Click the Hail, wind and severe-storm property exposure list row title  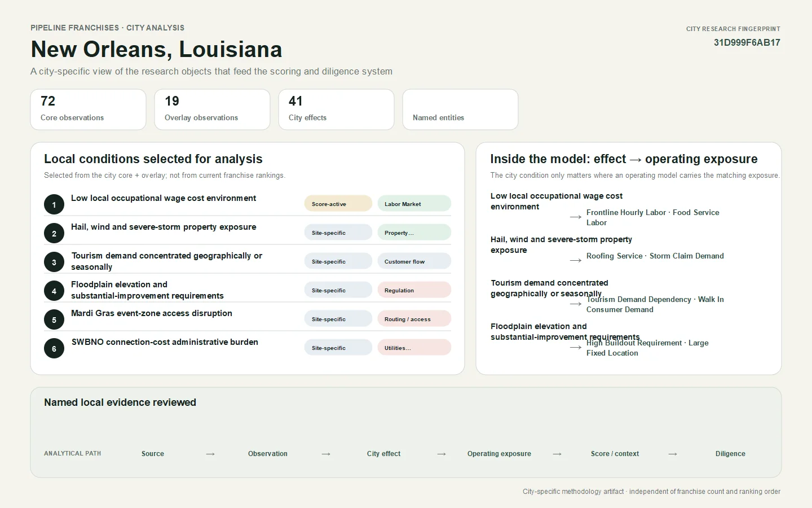point(164,227)
